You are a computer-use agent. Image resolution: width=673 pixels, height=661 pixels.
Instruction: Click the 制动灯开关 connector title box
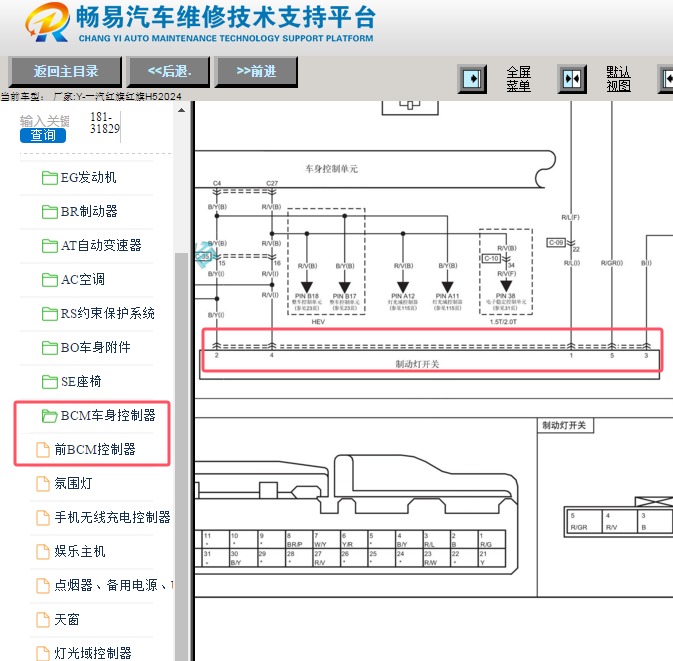coord(565,425)
